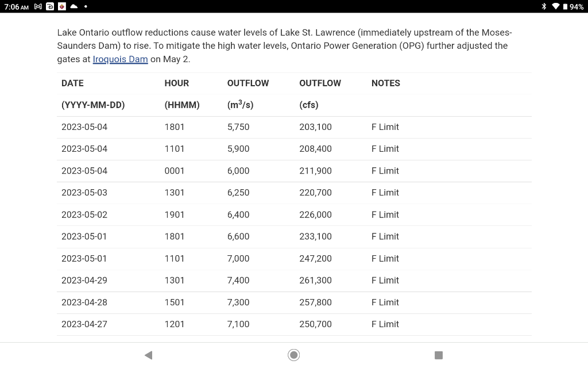588x368 pixels.
Task: Click the 1901 hour cell
Action: (175, 214)
